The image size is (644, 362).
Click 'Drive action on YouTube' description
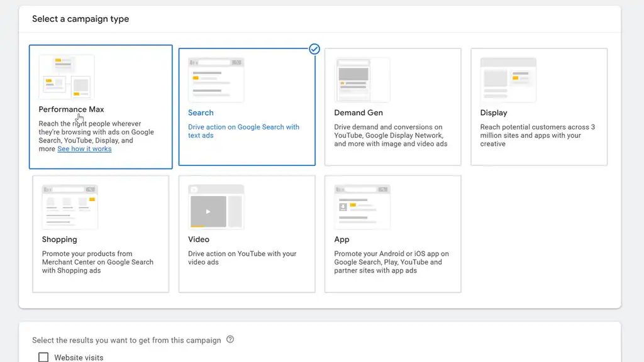pos(242,258)
